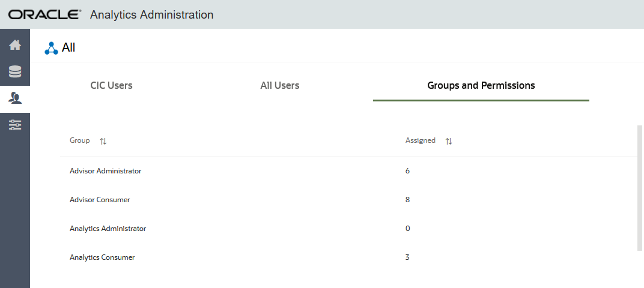644x288 pixels.
Task: Click the Analytics Administration title
Action: coord(151,15)
